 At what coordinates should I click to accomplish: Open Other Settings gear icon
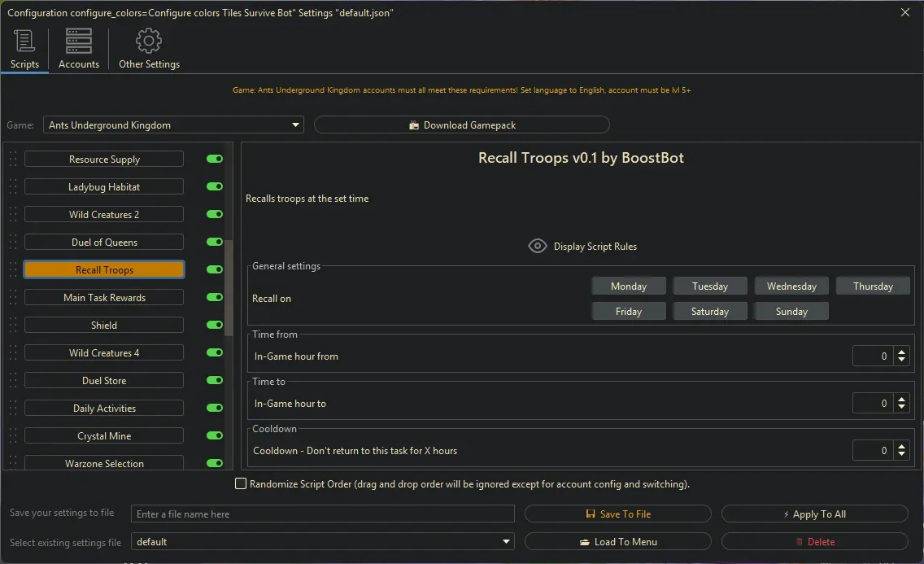(149, 41)
